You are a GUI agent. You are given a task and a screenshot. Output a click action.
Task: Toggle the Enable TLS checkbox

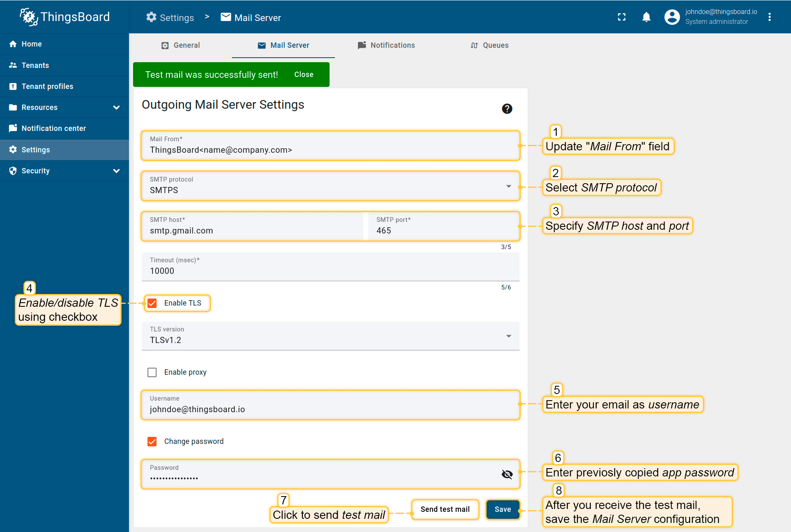click(x=152, y=303)
